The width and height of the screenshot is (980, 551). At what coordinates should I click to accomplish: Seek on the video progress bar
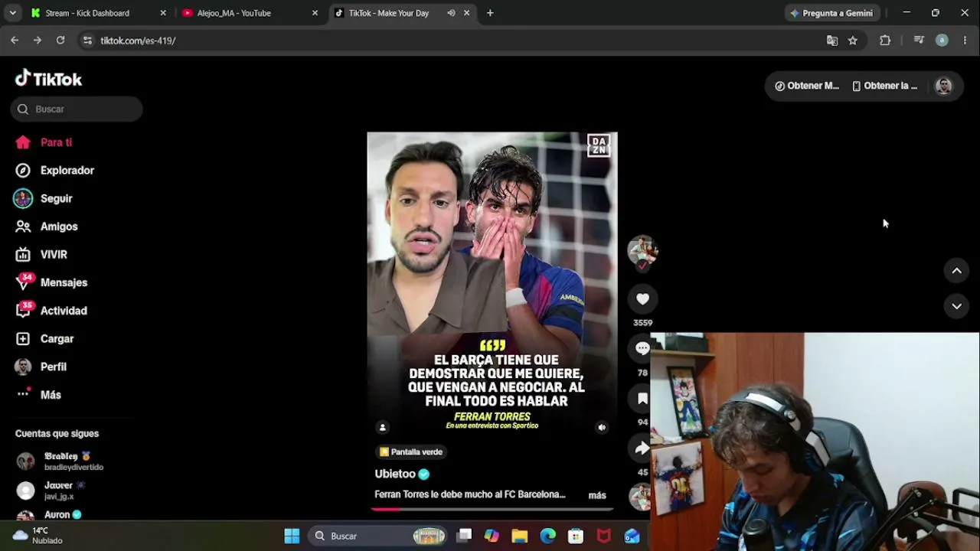coord(492,509)
